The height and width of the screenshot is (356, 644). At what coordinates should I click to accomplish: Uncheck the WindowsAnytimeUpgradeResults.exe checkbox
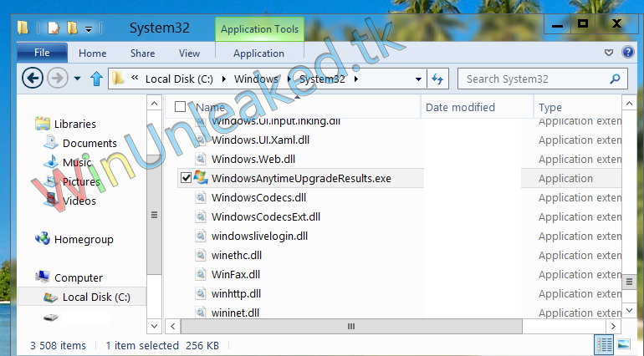186,178
